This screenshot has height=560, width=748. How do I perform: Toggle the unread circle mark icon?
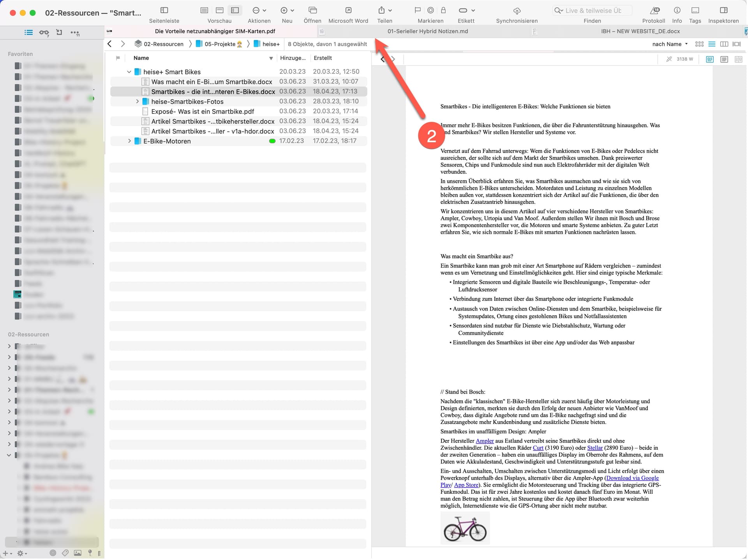430,10
